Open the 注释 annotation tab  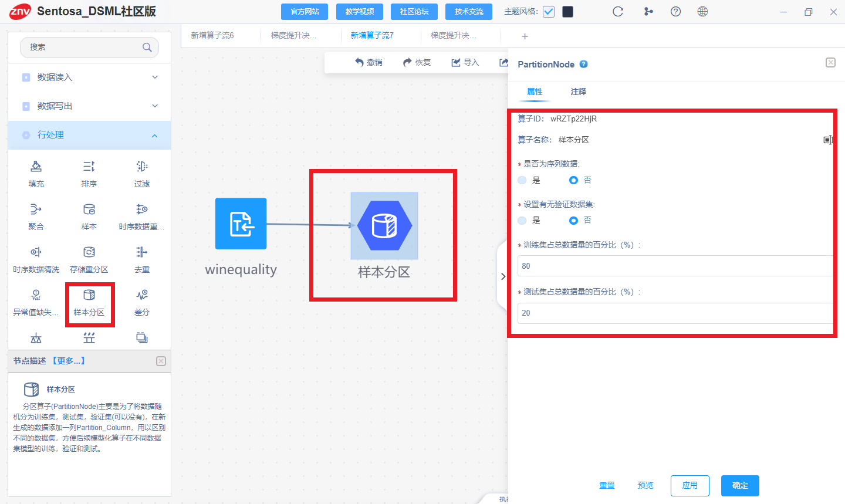[578, 92]
